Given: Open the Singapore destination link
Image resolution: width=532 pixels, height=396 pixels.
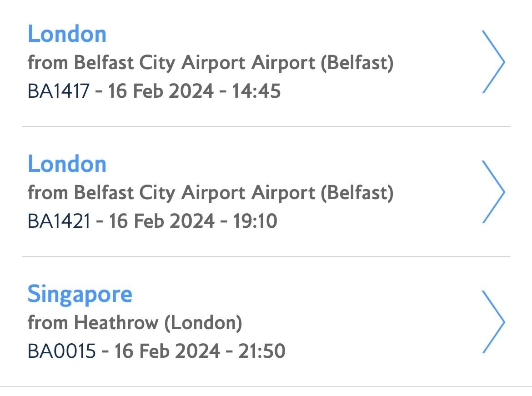Looking at the screenshot, I should tap(80, 294).
